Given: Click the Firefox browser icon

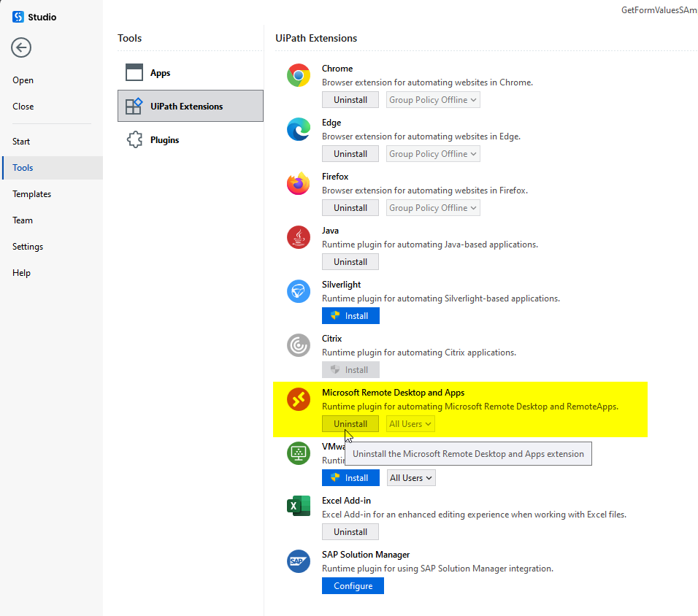Looking at the screenshot, I should pos(298,183).
